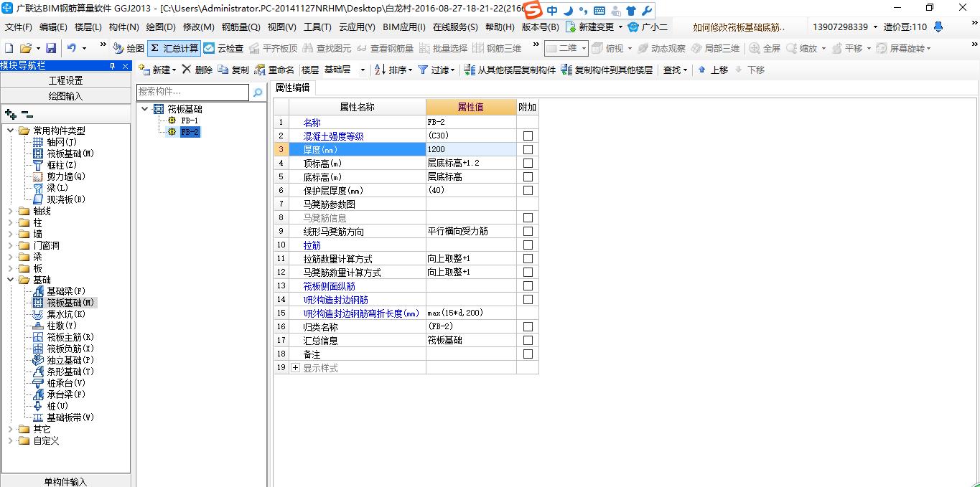Select 基础梁(F) under 基础
Viewport: 980px width, 487px height.
tap(66, 291)
